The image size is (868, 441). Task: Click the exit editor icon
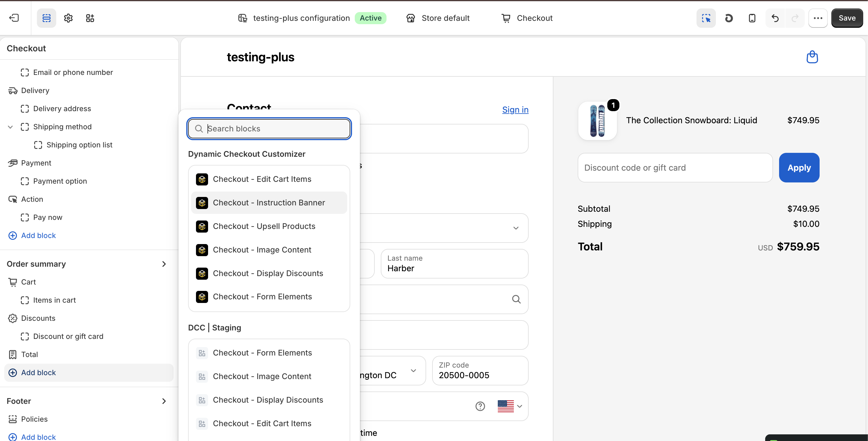[x=14, y=18]
